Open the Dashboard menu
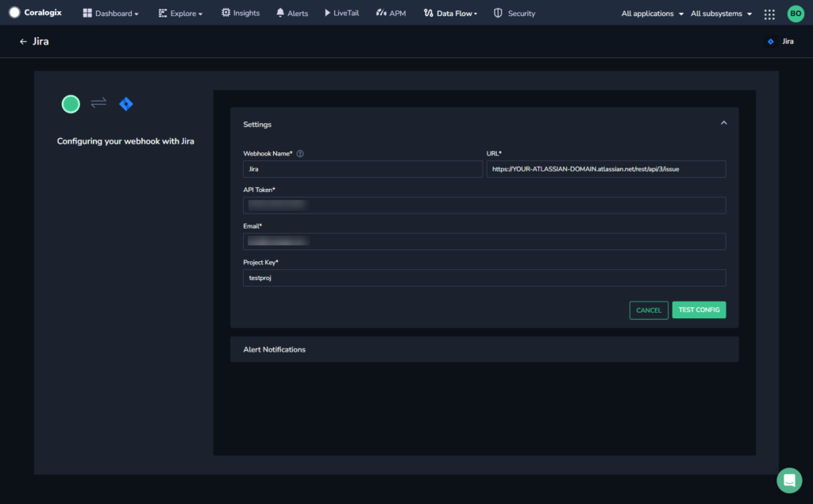This screenshot has width=813, height=504. coord(110,13)
